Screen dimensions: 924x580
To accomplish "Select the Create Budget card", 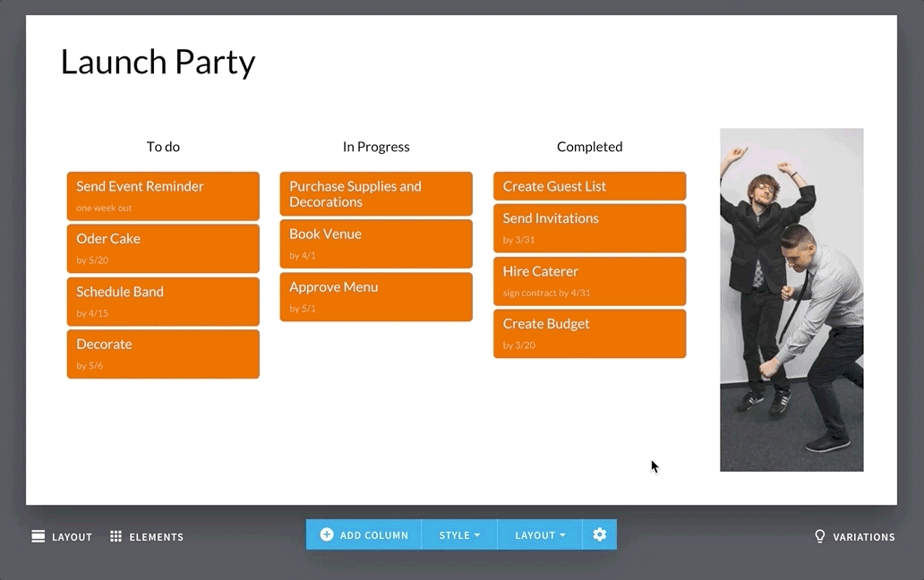I will 589,333.
